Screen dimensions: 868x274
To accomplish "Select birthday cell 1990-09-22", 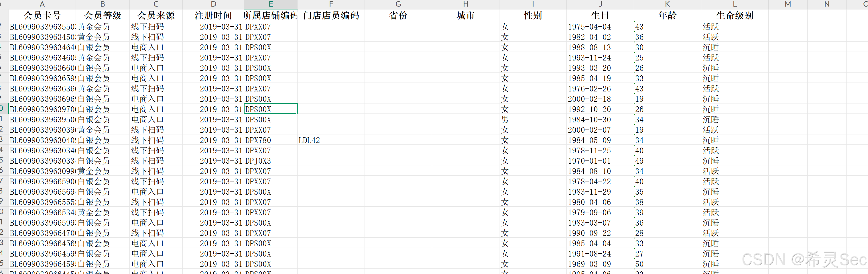I will coord(600,233).
